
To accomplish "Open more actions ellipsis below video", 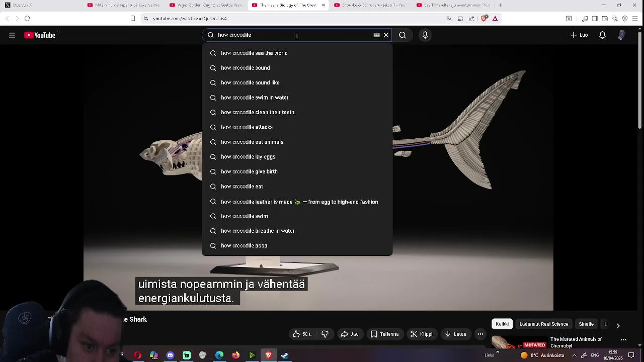I will [480, 334].
